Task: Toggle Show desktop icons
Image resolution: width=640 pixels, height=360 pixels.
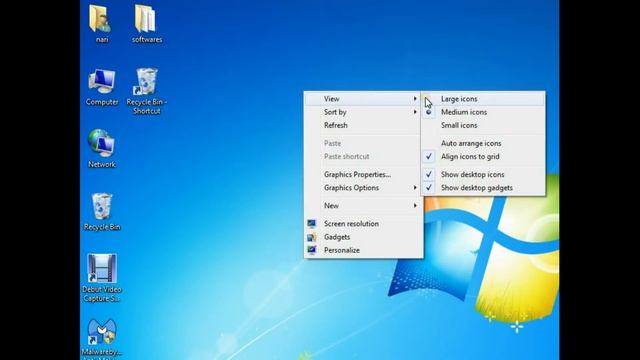Action: (483, 174)
